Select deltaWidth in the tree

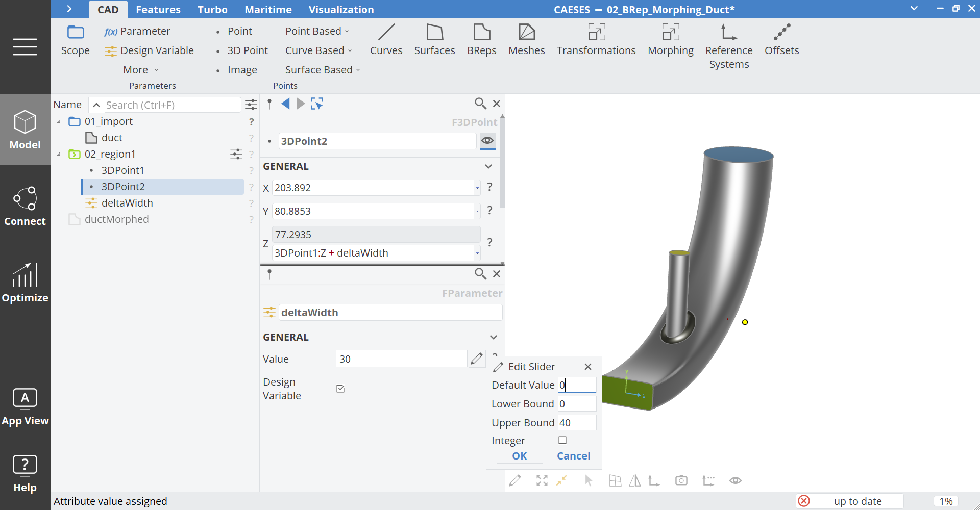pyautogui.click(x=127, y=203)
